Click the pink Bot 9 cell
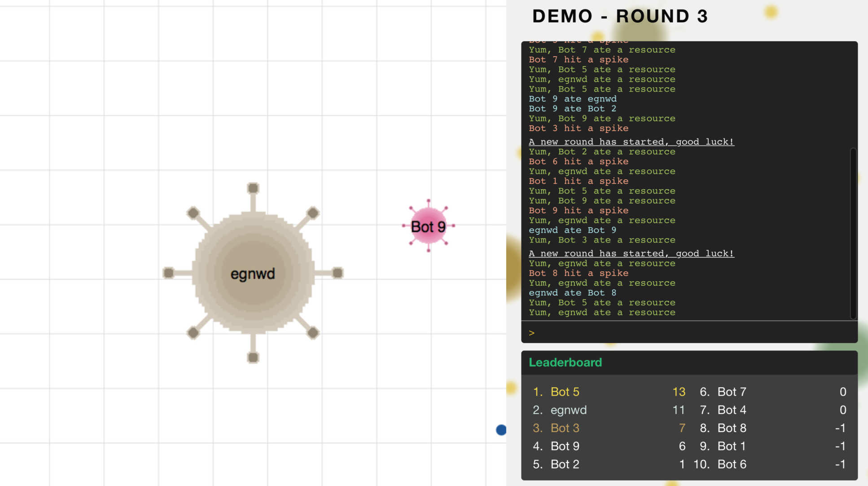 point(428,226)
